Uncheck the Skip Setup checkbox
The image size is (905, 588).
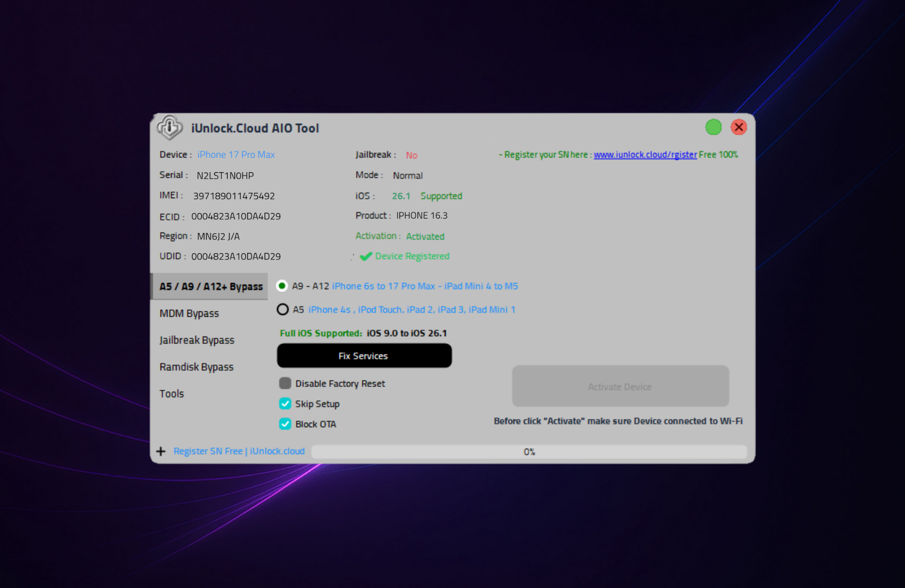(x=285, y=404)
